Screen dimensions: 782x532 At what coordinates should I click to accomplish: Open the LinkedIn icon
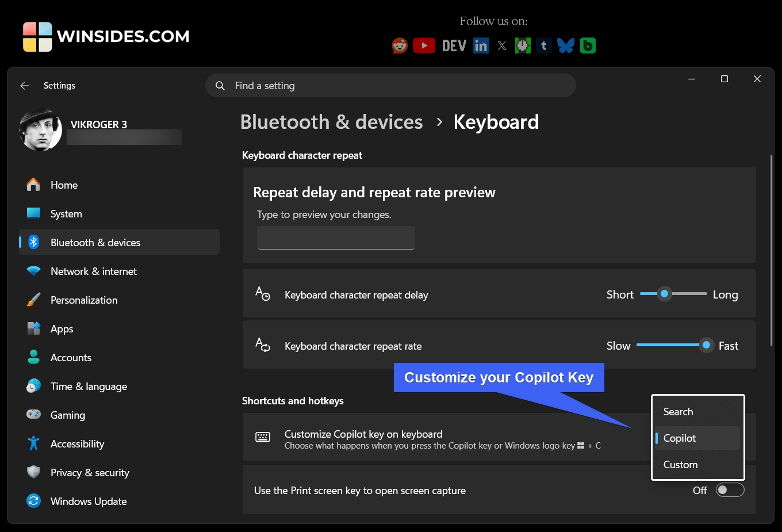pos(481,45)
